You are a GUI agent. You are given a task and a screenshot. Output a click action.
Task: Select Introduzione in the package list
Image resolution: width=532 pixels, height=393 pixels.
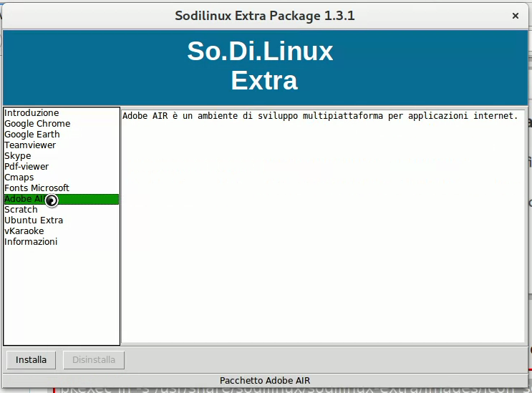(x=32, y=113)
